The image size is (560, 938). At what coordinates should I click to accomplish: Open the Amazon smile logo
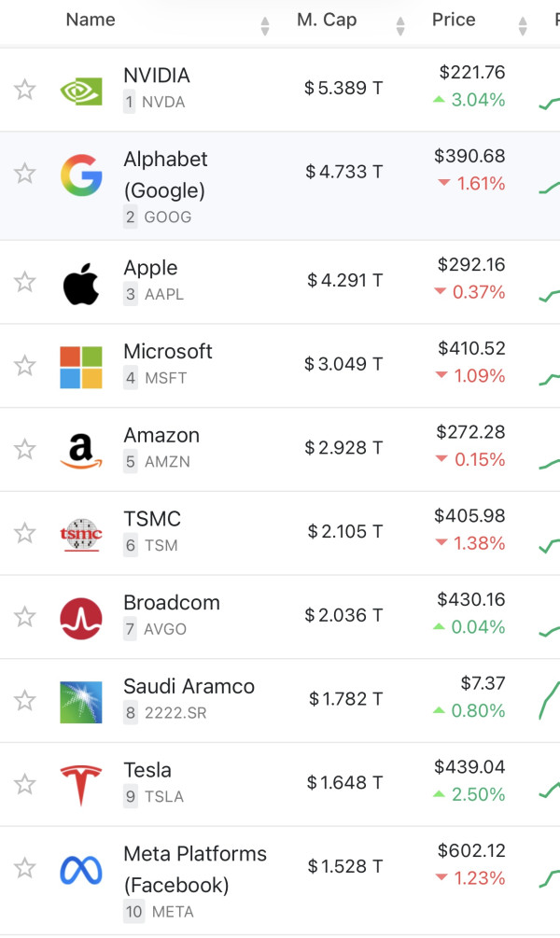(x=81, y=451)
